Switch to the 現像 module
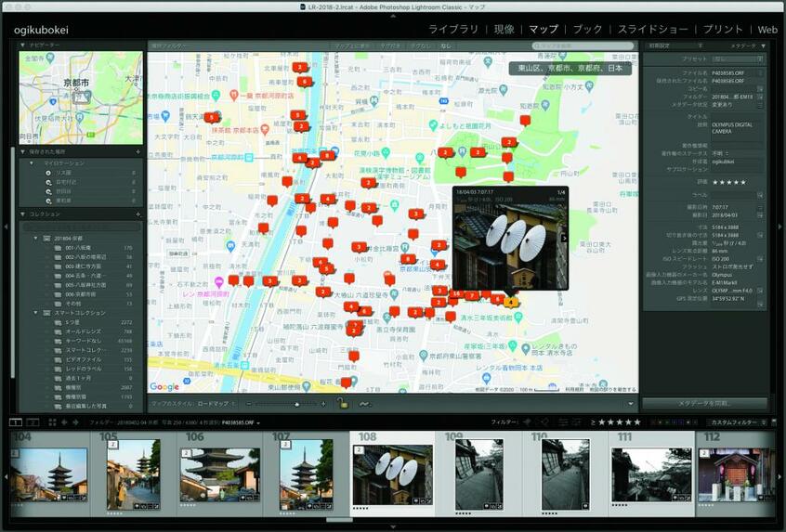 504,30
